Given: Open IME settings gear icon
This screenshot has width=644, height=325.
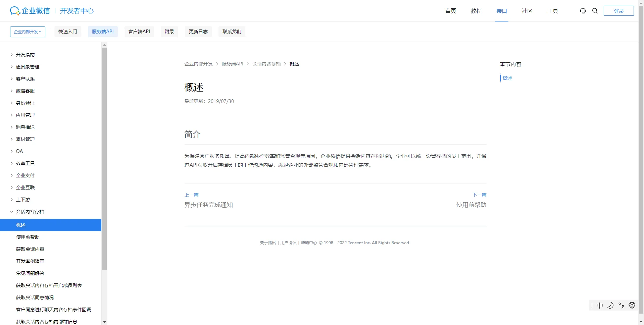Looking at the screenshot, I should coord(632,305).
